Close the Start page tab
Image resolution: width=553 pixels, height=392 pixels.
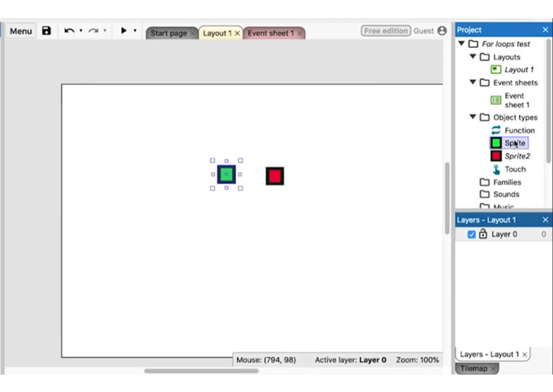[x=193, y=33]
